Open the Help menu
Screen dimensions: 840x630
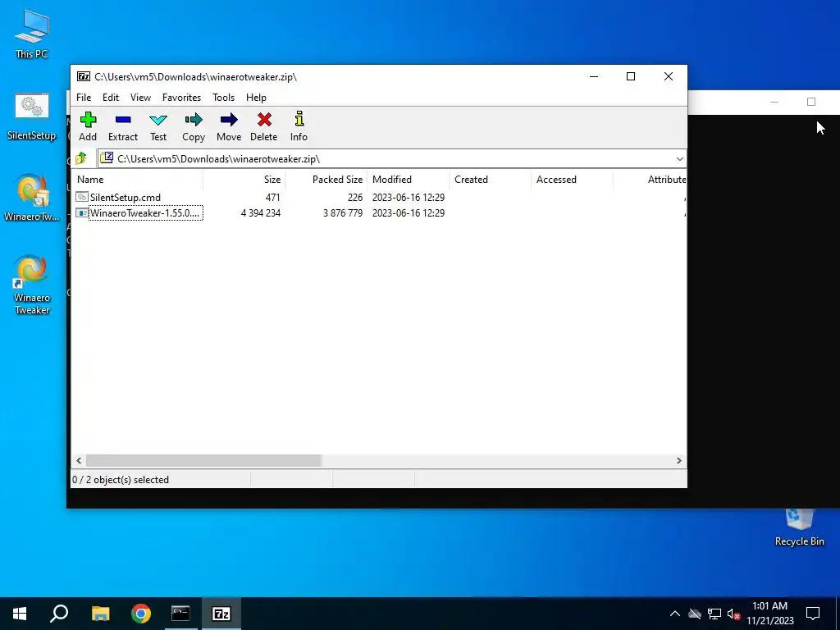[256, 98]
